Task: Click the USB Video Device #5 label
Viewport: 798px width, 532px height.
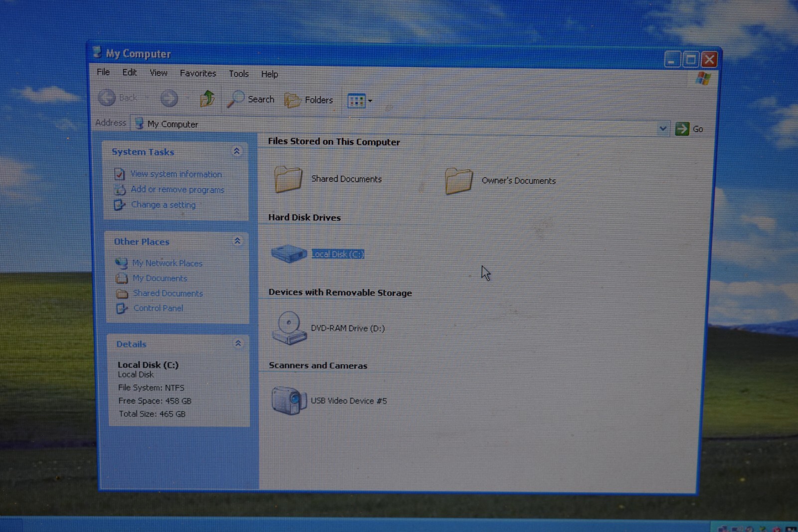Action: (x=349, y=401)
